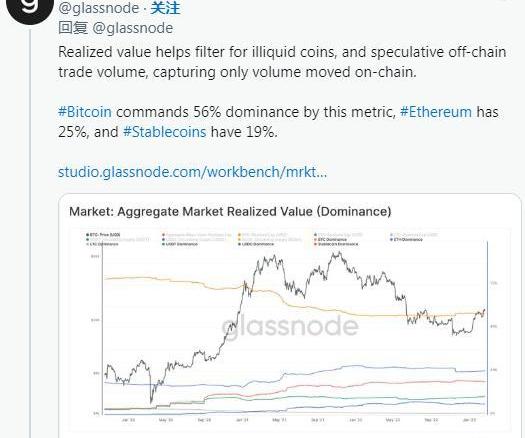The width and height of the screenshot is (525, 438).
Task: Click the Aggregate Market Realized Value title
Action: (230, 212)
